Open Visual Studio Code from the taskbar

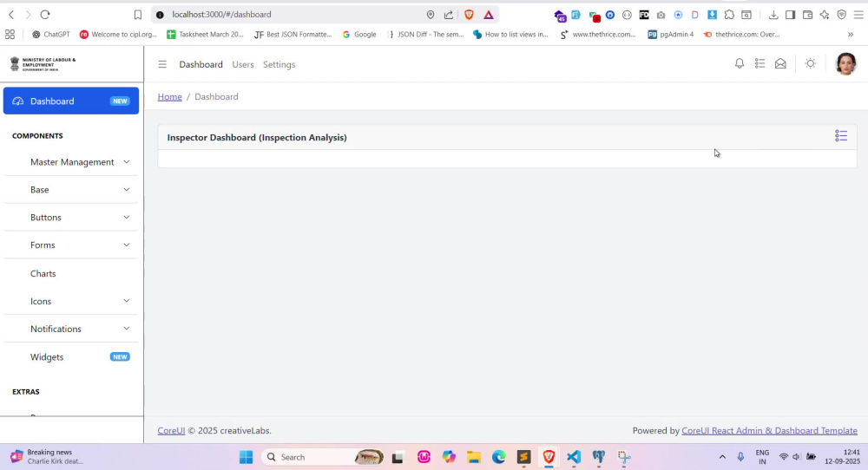click(574, 457)
